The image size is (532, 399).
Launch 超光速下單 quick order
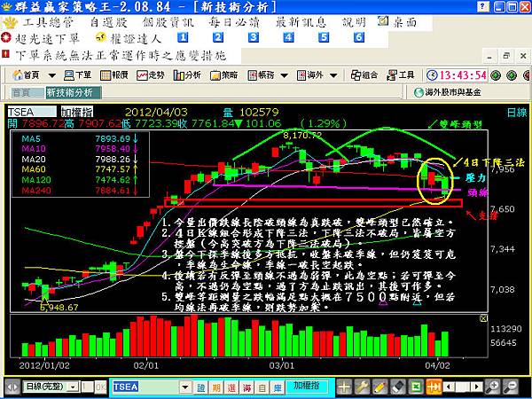coord(40,38)
